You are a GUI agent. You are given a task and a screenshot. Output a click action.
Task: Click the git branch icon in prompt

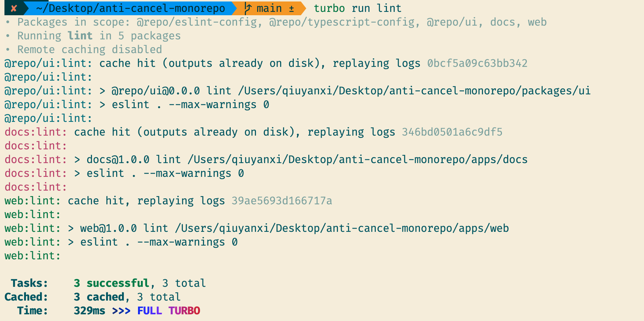(x=248, y=8)
